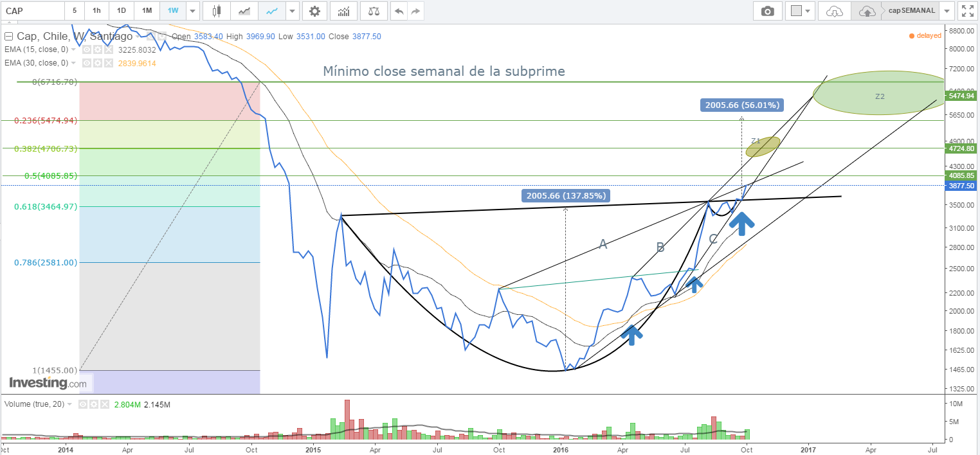Click the 0.786(2581.00) Fibonacci level label

tap(46, 262)
